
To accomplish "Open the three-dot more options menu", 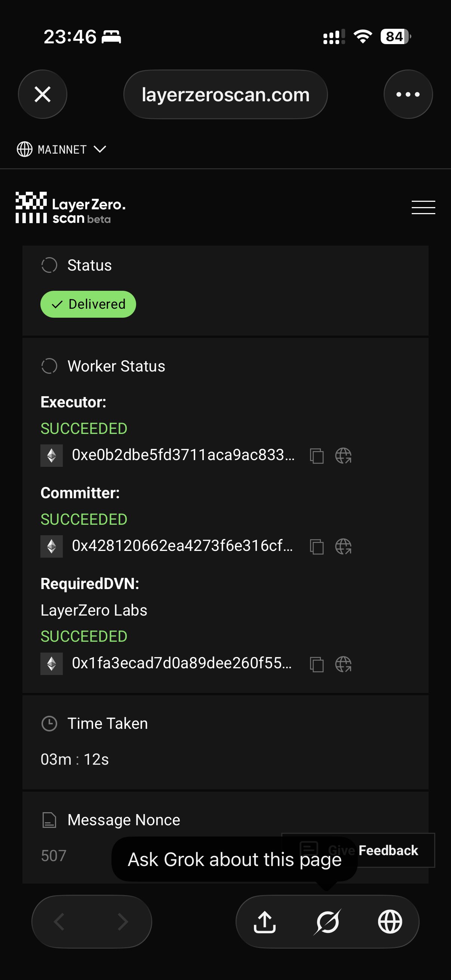I will pos(408,94).
